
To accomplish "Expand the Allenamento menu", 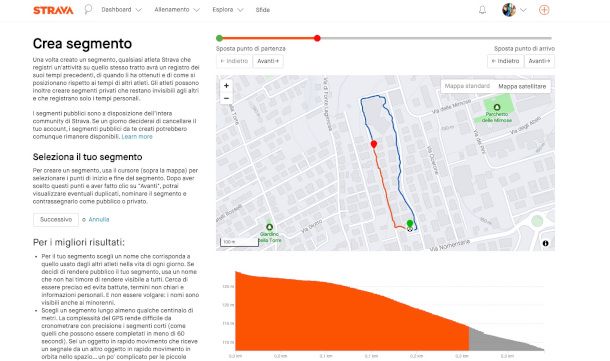I will pyautogui.click(x=177, y=10).
